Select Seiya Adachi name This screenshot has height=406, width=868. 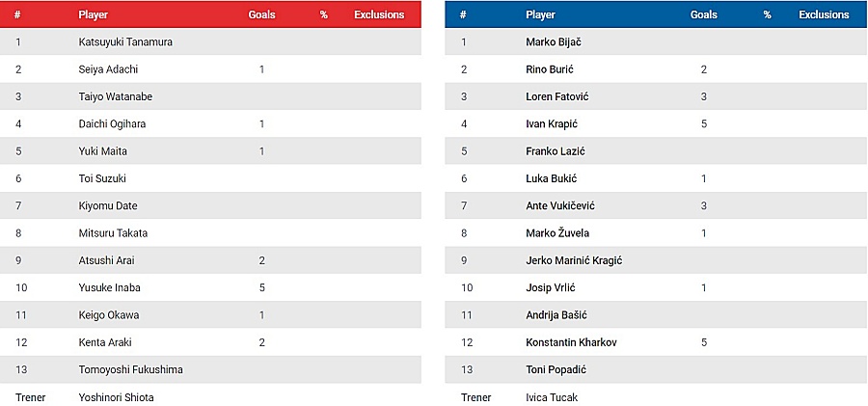[x=108, y=69]
